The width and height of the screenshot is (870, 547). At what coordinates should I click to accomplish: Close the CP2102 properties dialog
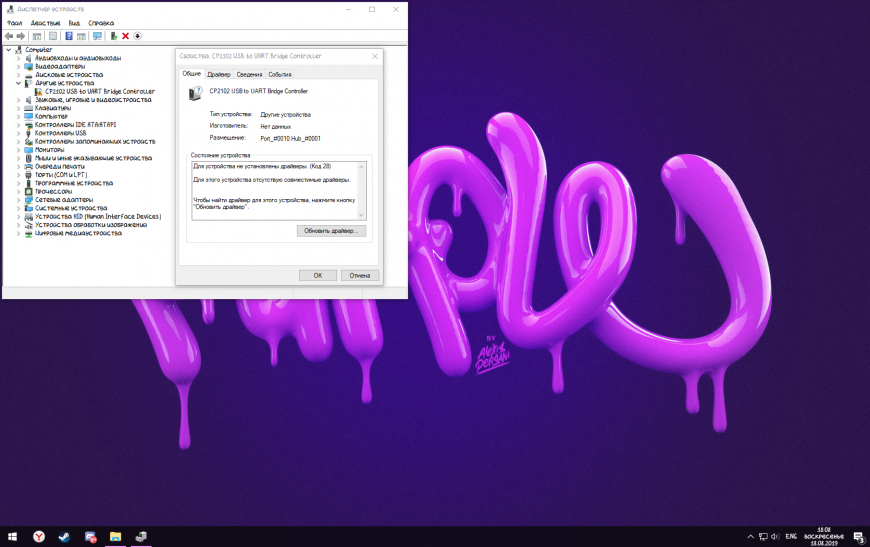coord(375,56)
